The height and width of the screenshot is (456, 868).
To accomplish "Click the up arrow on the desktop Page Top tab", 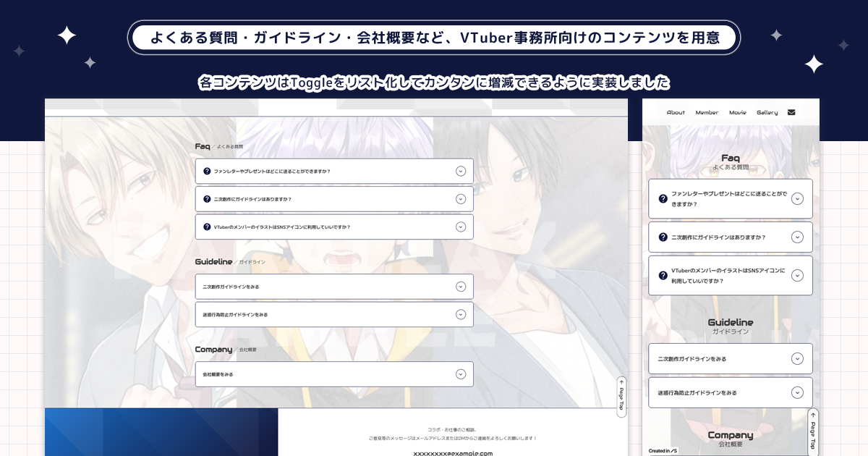I will click(x=621, y=381).
